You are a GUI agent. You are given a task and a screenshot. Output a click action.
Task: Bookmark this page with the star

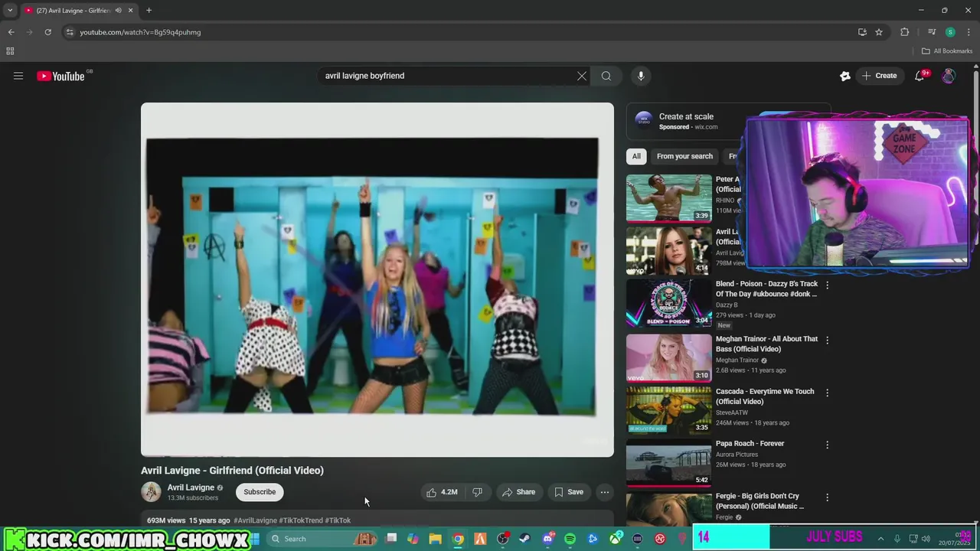click(879, 32)
